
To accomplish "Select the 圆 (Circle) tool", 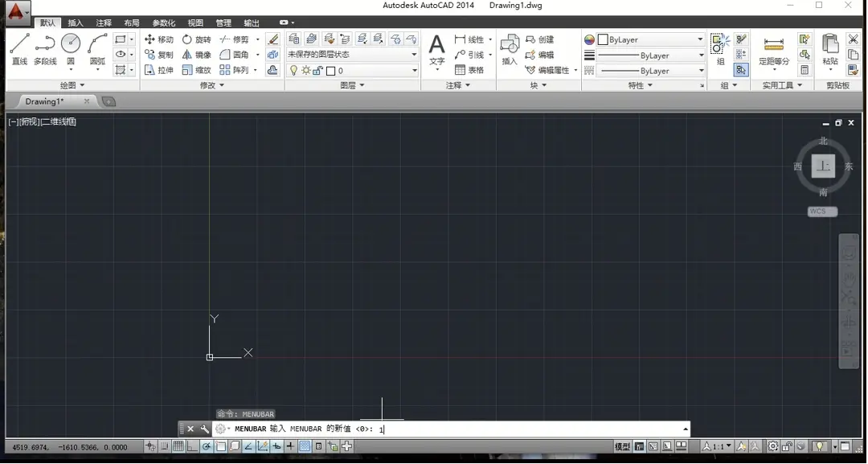I will point(71,49).
